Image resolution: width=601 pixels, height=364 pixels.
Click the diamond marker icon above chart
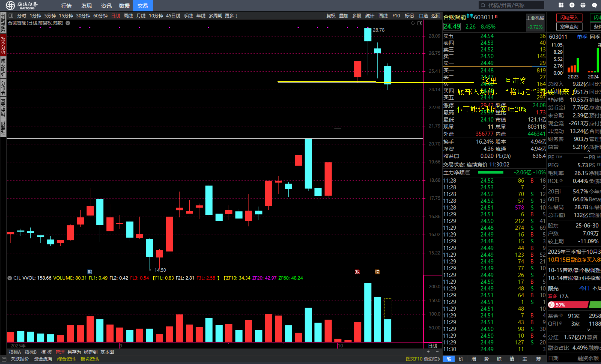point(413,23)
